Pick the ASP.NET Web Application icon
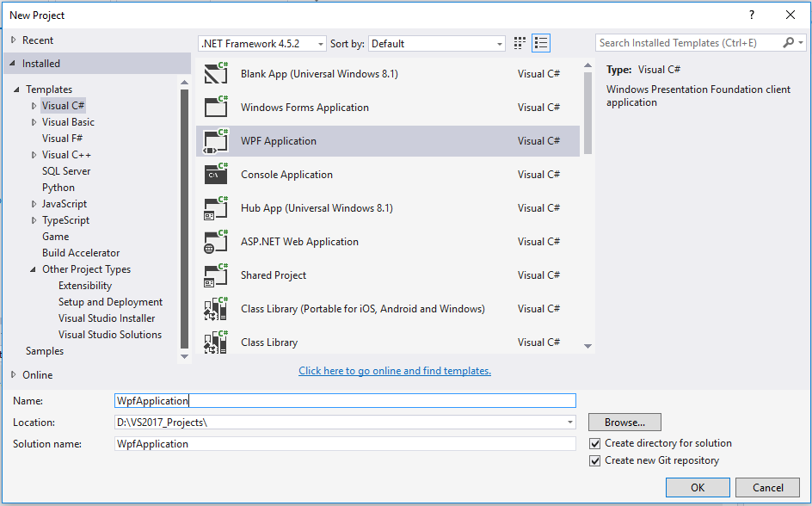812x506 pixels. click(215, 242)
